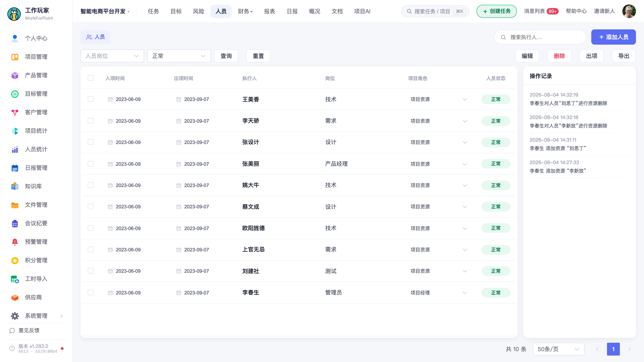
Task: Check the 王美香 row checkbox
Action: 91,99
